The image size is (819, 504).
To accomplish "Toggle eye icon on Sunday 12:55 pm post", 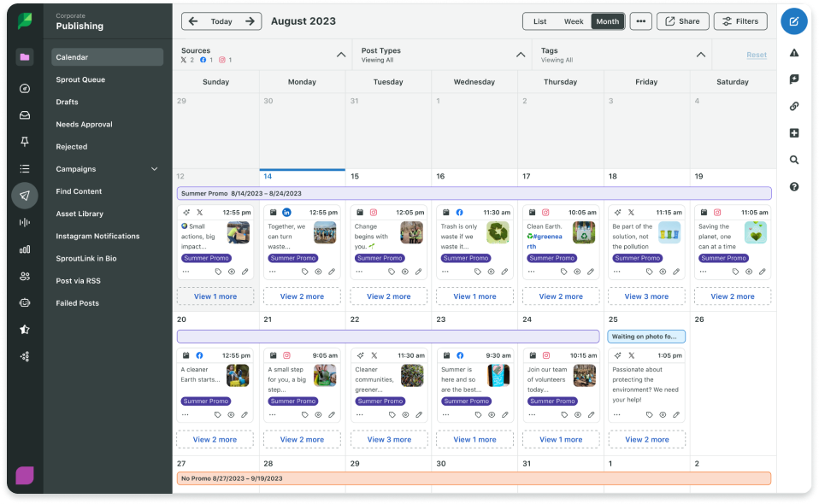I will coord(232,272).
